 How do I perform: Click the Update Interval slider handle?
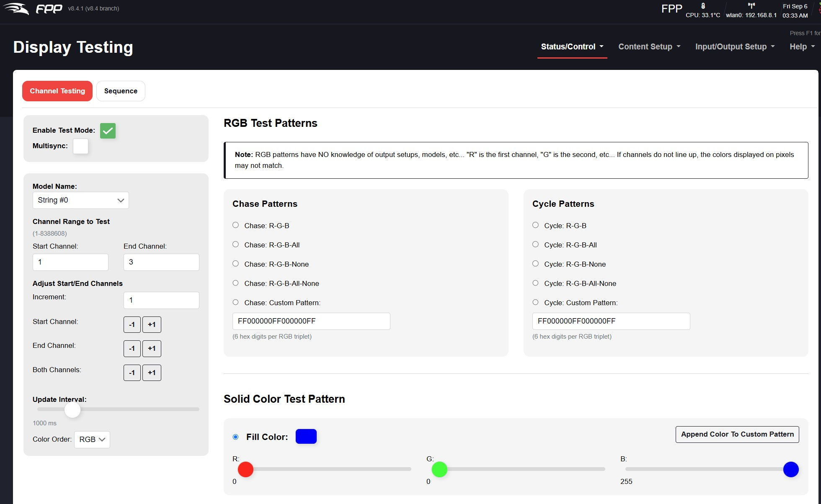(72, 410)
